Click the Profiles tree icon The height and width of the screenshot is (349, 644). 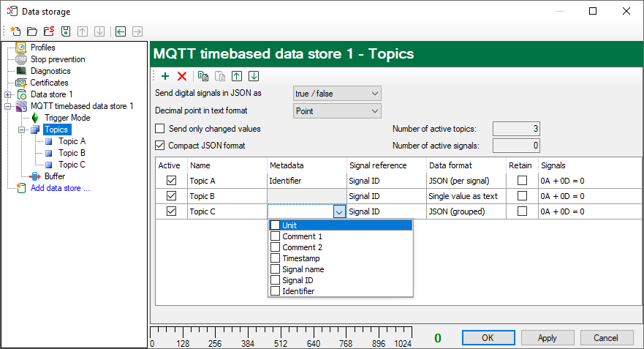pos(21,48)
